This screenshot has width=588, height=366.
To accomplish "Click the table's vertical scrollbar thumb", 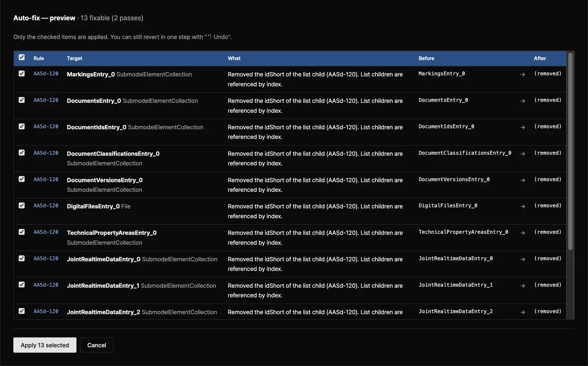I will (570, 151).
